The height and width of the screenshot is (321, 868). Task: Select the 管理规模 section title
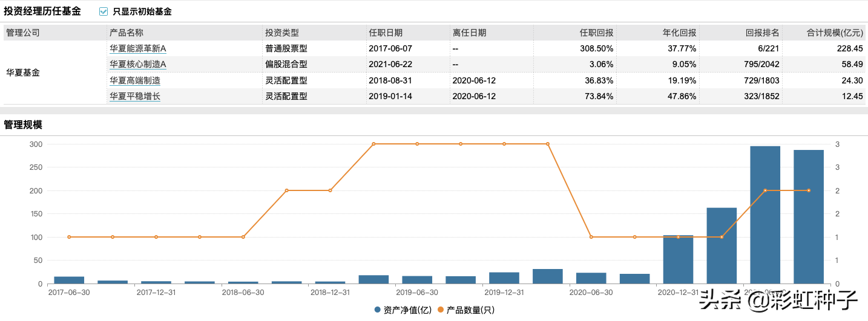tap(23, 125)
